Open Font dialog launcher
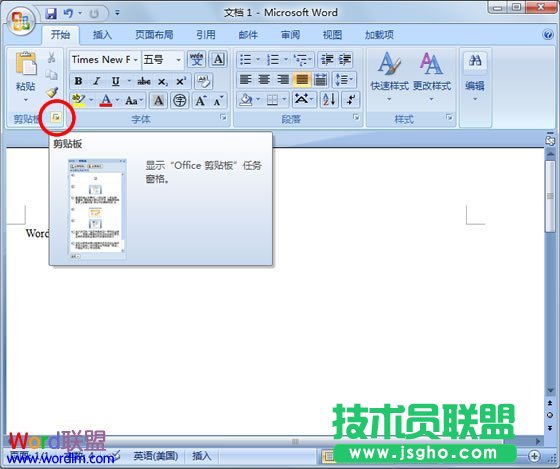560x469 pixels. coord(224,117)
